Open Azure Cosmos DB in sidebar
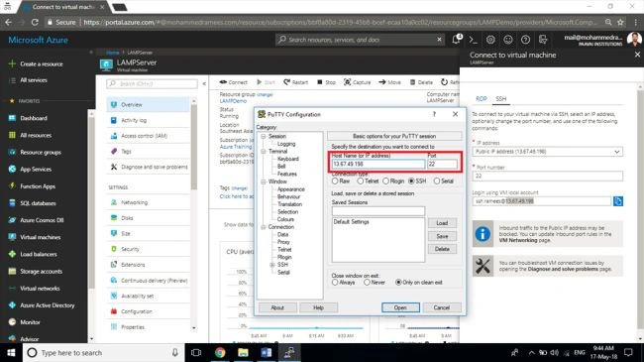This screenshot has width=644, height=362. coord(42,220)
